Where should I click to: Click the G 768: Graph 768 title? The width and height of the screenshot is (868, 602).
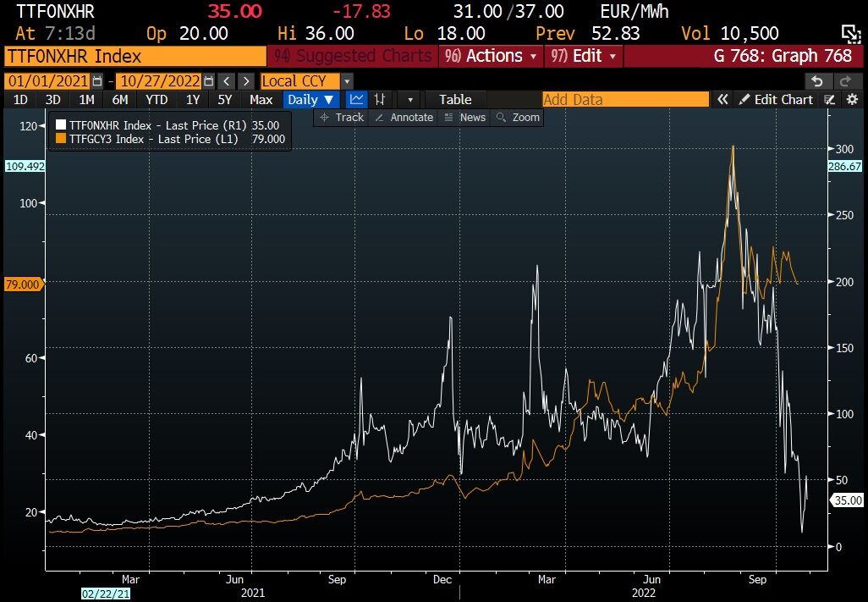tap(783, 56)
